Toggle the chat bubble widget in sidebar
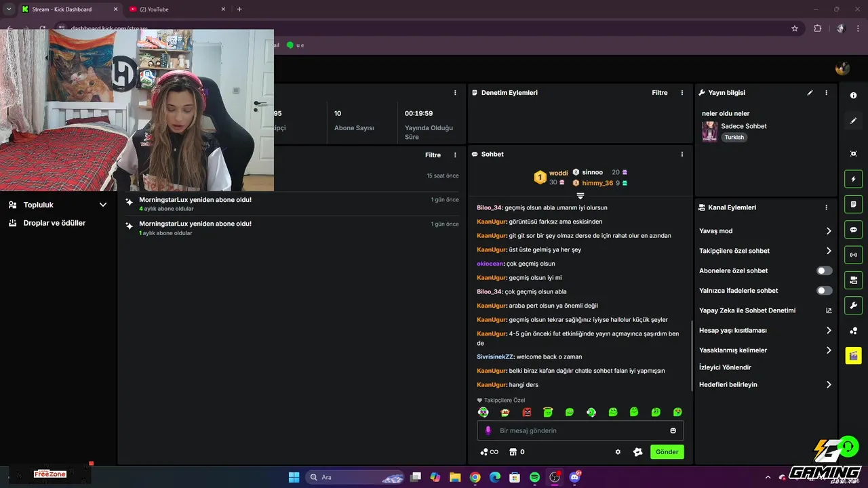 [x=853, y=229]
